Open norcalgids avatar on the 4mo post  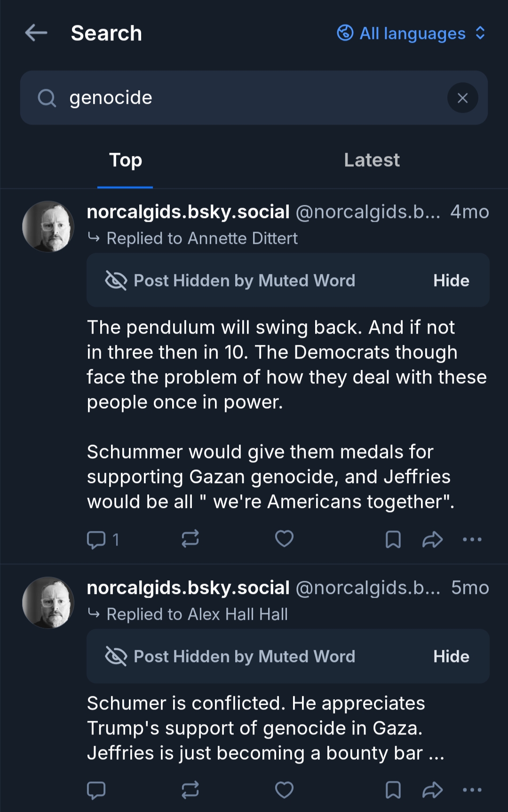coord(48,226)
